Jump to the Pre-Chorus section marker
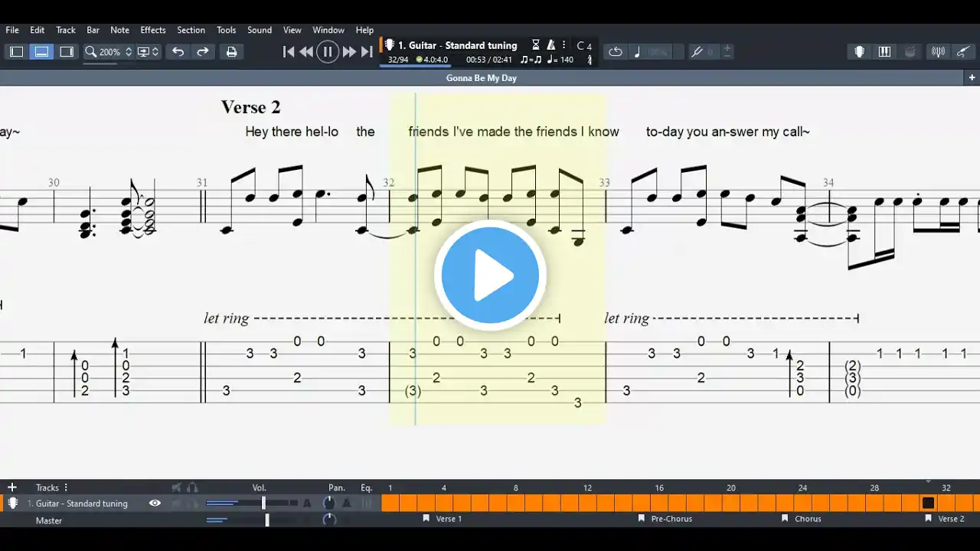 [x=665, y=519]
